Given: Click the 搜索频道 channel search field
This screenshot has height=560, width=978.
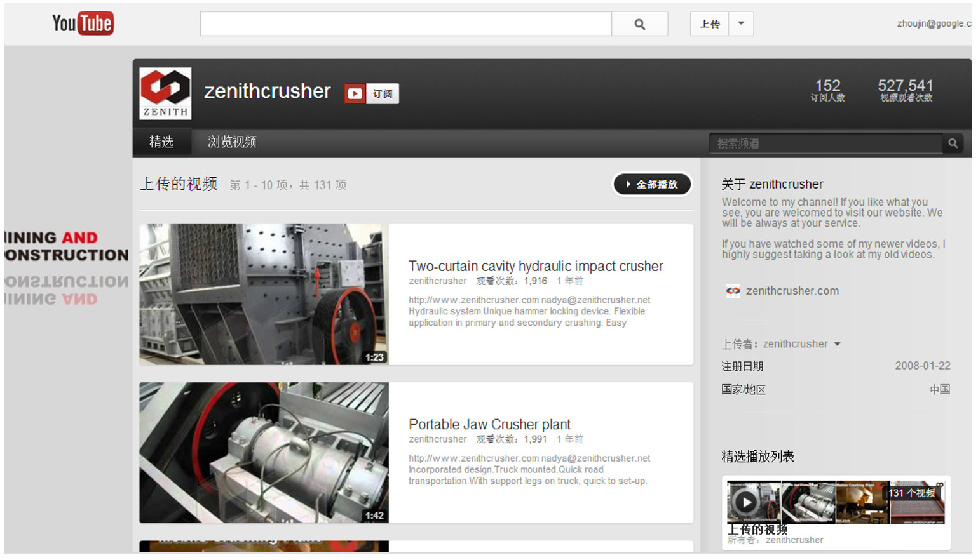Looking at the screenshot, I should tap(825, 143).
